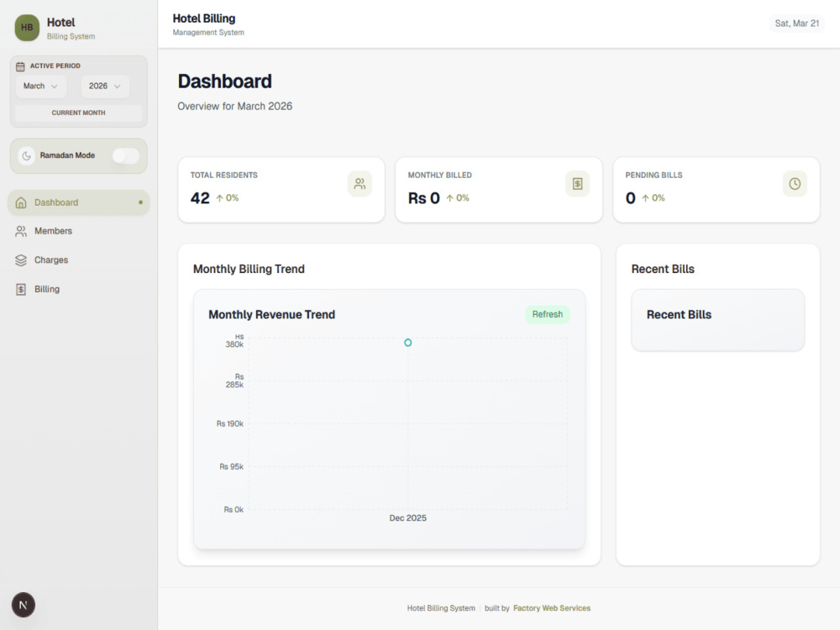Click the Monthly Billed receipt icon
Image resolution: width=840 pixels, height=630 pixels.
578,184
